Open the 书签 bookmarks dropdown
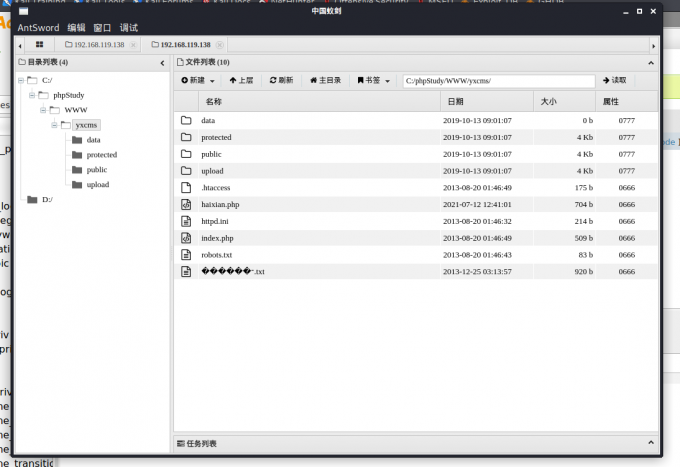This screenshot has height=467, width=680. [x=373, y=80]
